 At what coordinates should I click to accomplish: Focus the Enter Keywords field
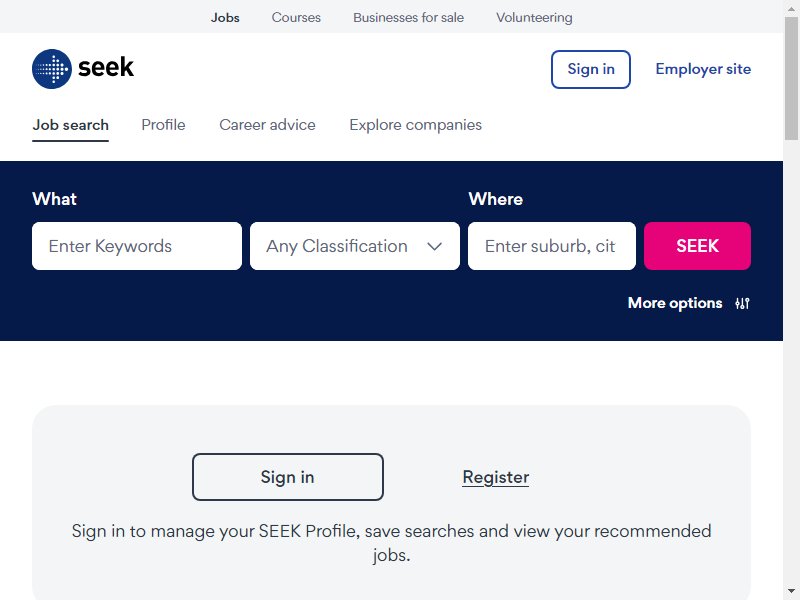137,246
